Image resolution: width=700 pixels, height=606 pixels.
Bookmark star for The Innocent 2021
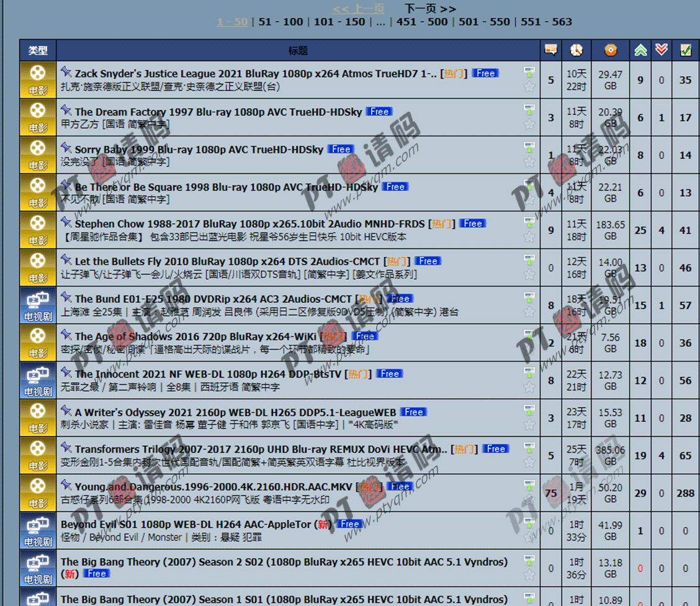click(529, 386)
